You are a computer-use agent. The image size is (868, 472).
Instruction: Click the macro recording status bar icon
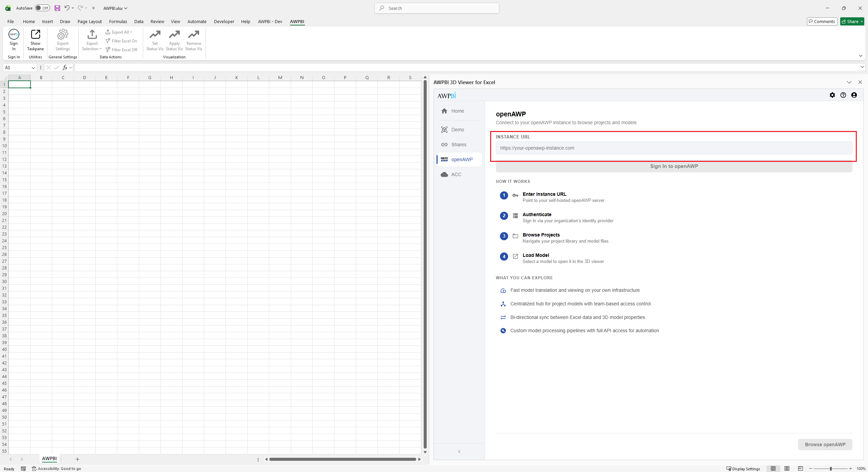(x=23, y=469)
